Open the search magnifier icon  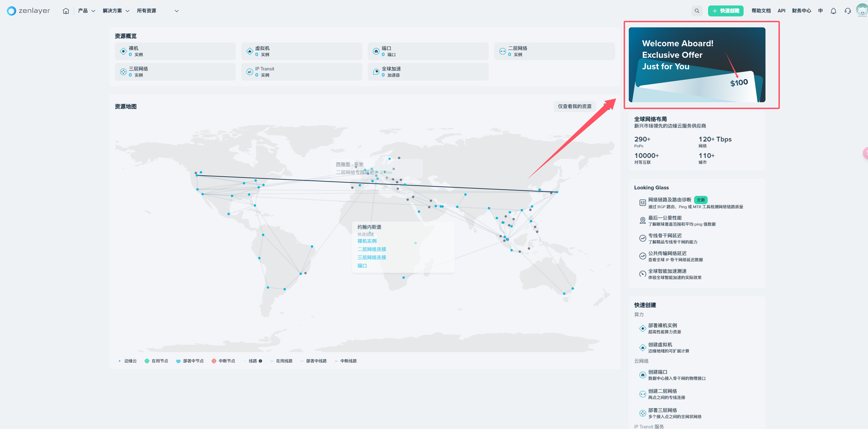[697, 11]
